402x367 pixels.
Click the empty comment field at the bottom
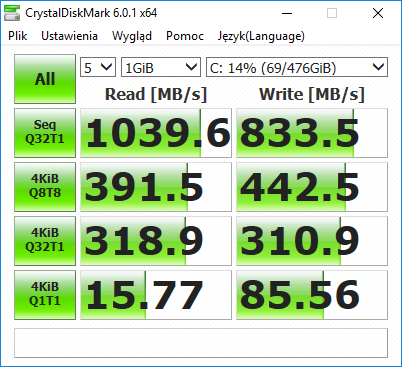click(x=201, y=343)
